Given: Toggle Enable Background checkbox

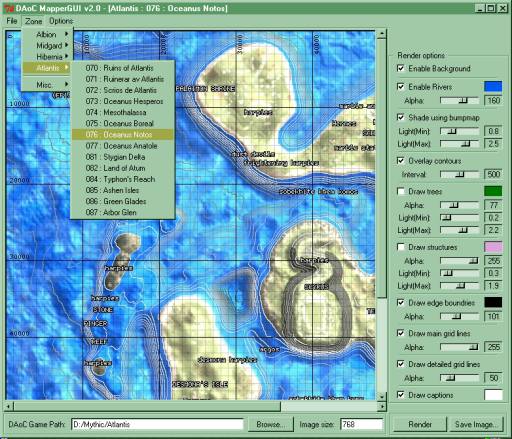Looking at the screenshot, I should coord(401,68).
